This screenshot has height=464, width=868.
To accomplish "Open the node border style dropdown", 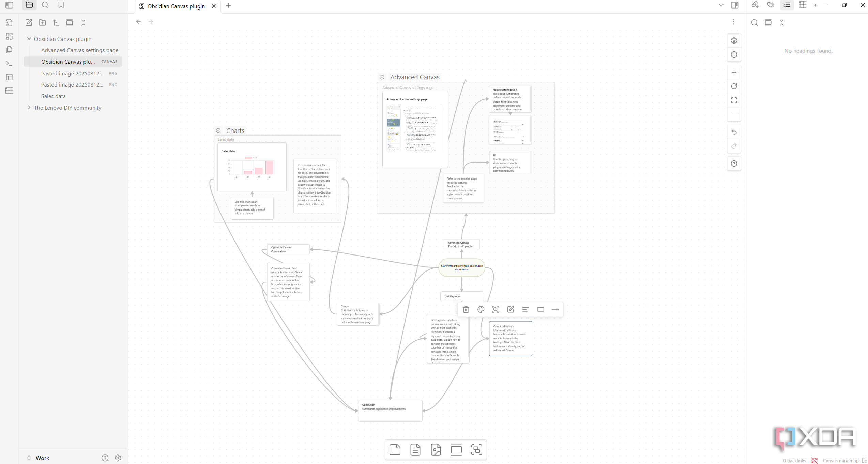I will pos(555,309).
